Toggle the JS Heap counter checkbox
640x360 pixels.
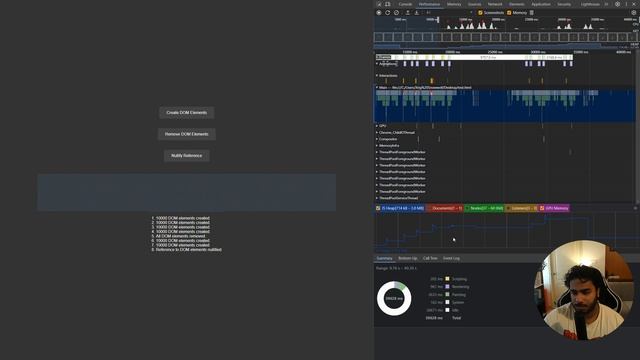point(378,208)
